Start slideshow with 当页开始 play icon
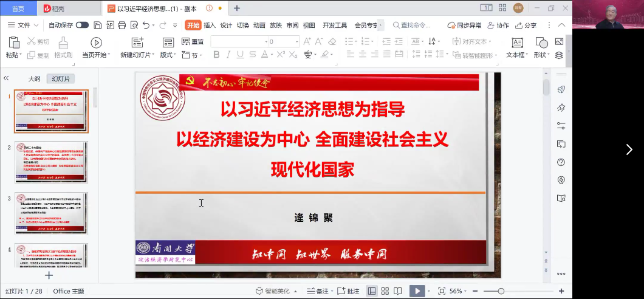This screenshot has height=299, width=644. 96,43
